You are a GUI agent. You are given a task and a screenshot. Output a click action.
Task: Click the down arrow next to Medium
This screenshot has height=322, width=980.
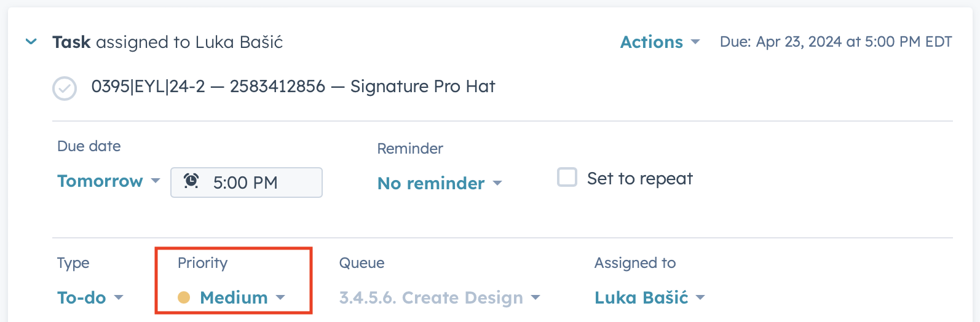(x=280, y=297)
